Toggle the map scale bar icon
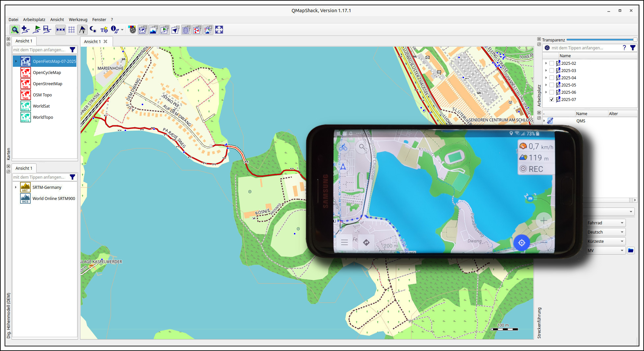 coord(61,30)
